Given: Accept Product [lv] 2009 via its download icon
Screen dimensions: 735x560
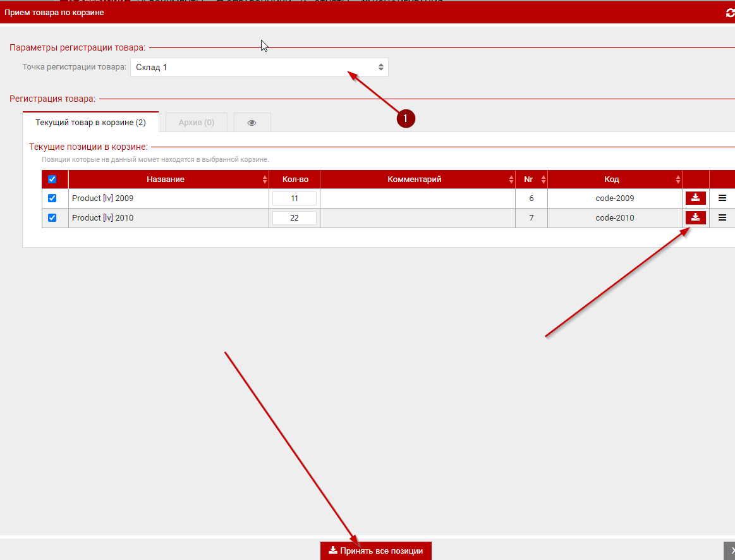Looking at the screenshot, I should [x=695, y=198].
